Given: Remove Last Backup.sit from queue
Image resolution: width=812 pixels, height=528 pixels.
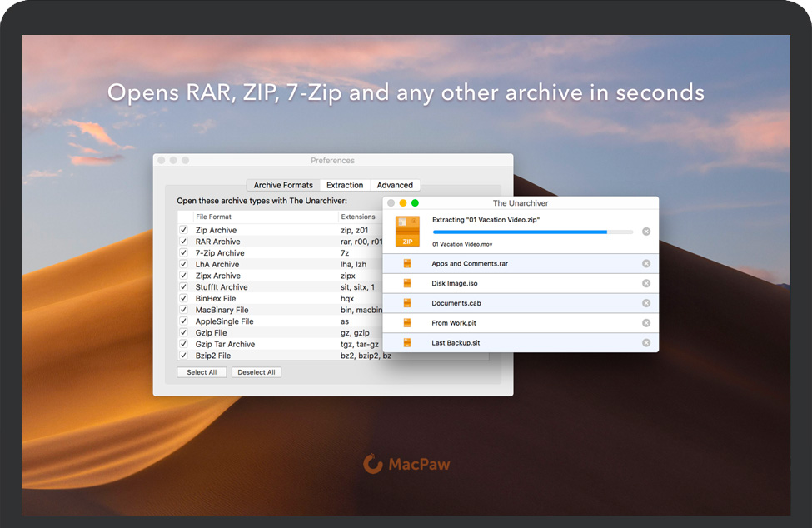Looking at the screenshot, I should point(646,343).
